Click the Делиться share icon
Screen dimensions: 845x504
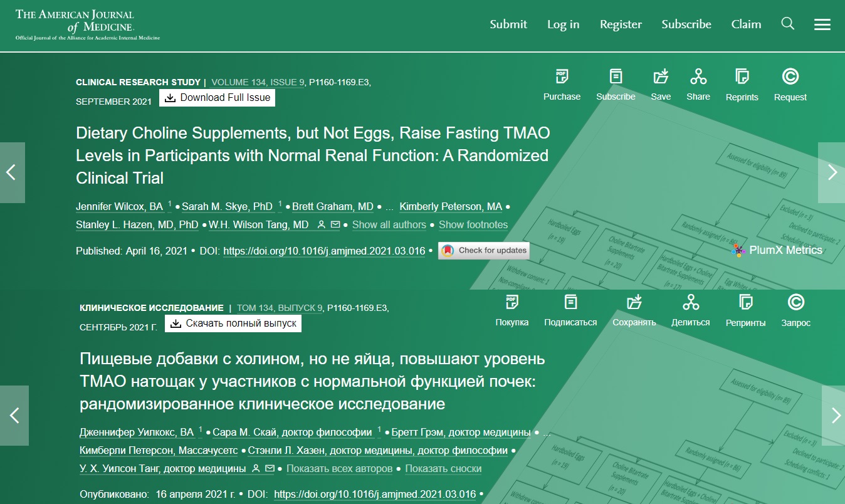(x=691, y=302)
